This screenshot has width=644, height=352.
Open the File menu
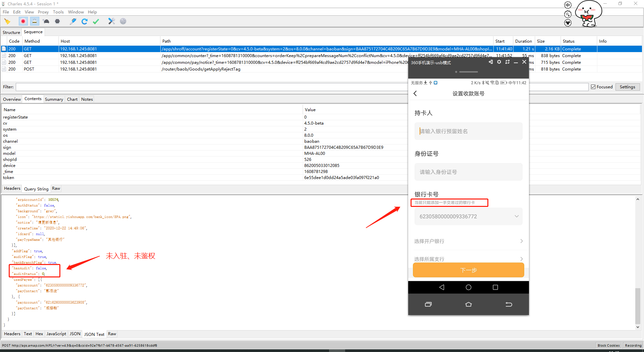(6, 12)
